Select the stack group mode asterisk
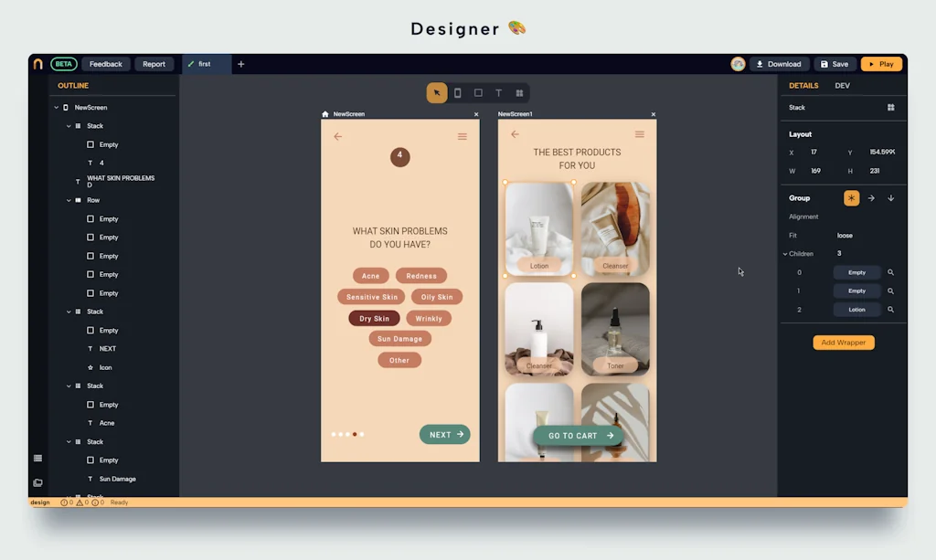 851,198
